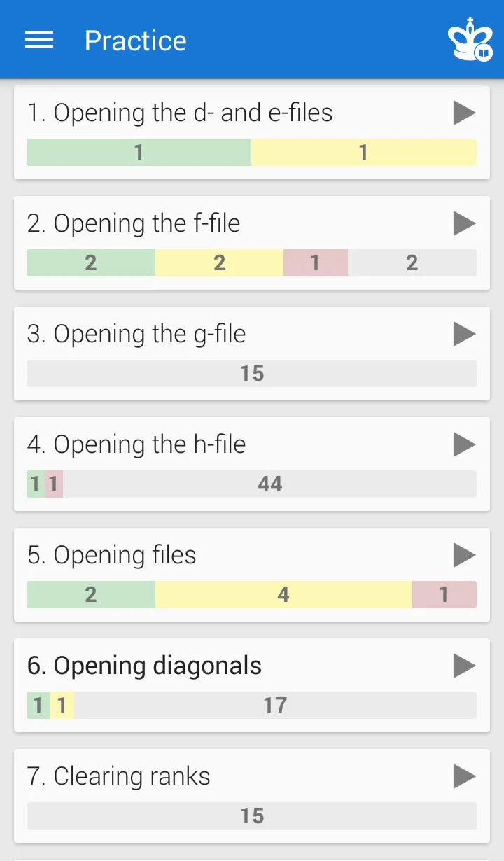The image size is (504, 861).
Task: Start the Opening the g-file practice arrow
Action: click(464, 334)
